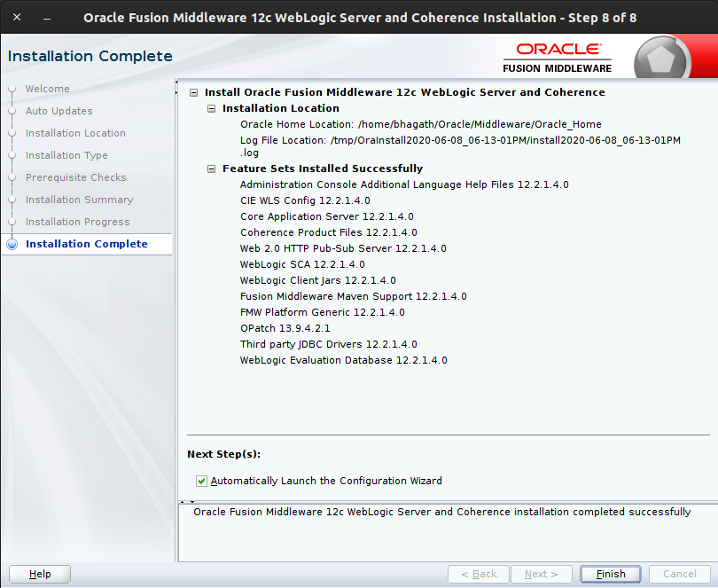Click the Oracle Home Location path line
This screenshot has height=588, width=718.
(421, 124)
